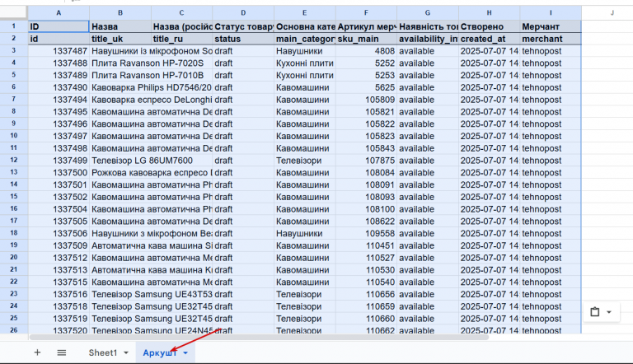The image size is (633, 364).
Task: Open Аркуш1 tab dropdown arrow
Action: [185, 352]
